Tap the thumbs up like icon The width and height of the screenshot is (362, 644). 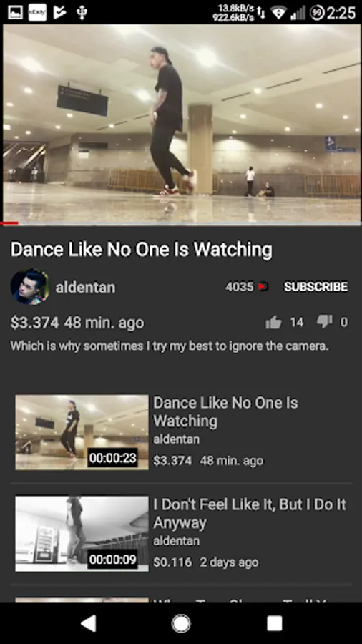point(273,323)
